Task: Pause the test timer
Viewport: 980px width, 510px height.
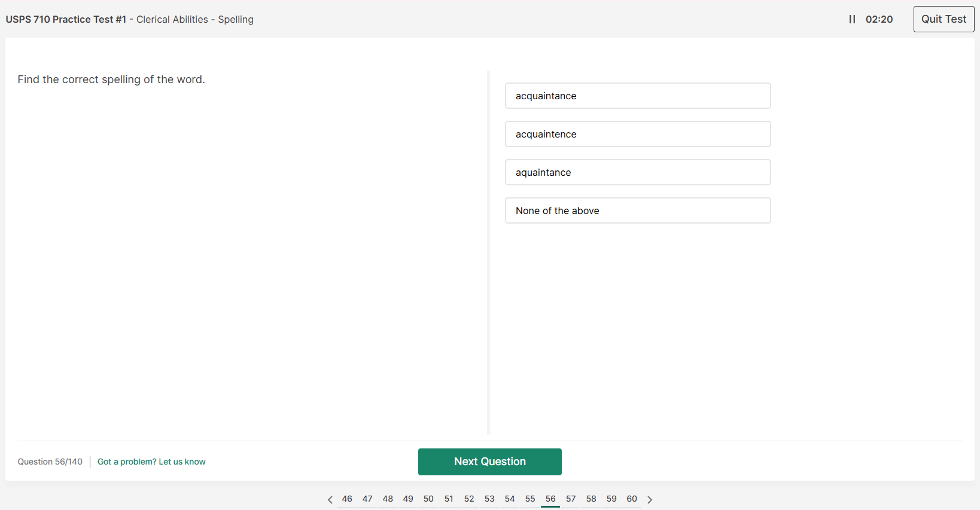Action: [x=852, y=19]
